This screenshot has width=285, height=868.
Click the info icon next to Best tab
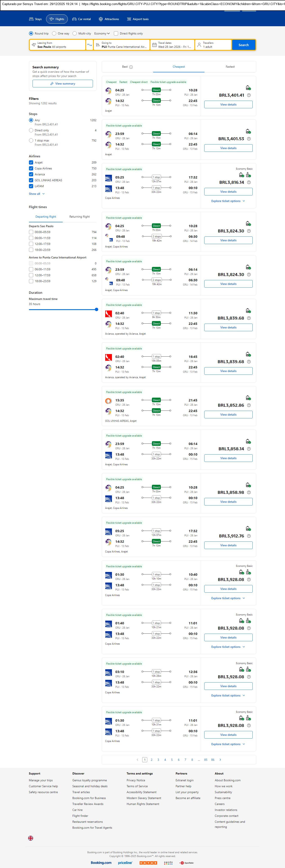131,67
